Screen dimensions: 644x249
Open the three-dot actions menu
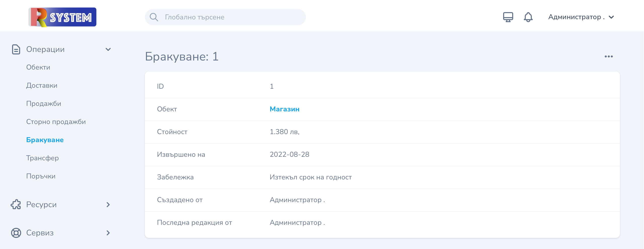609,56
